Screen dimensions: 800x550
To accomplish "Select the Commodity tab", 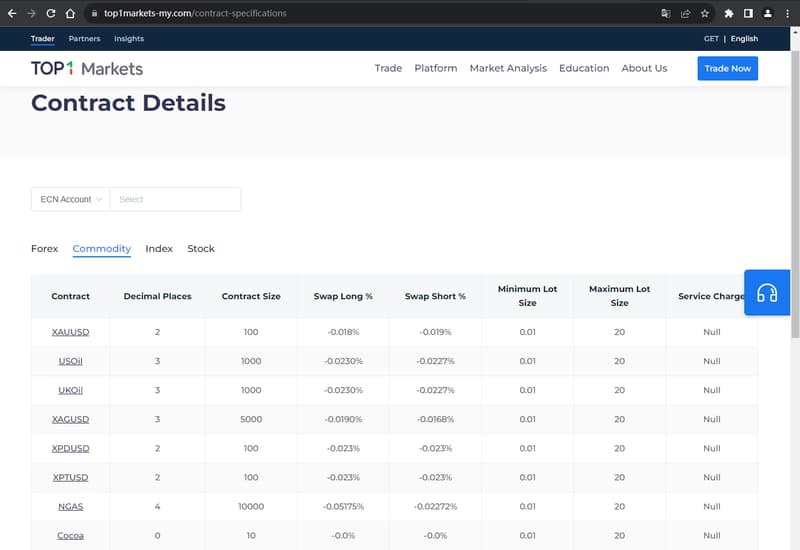I will click(x=102, y=248).
